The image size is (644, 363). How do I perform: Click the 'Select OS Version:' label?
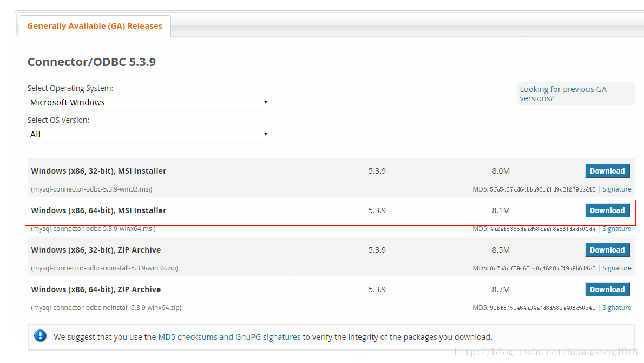click(58, 120)
